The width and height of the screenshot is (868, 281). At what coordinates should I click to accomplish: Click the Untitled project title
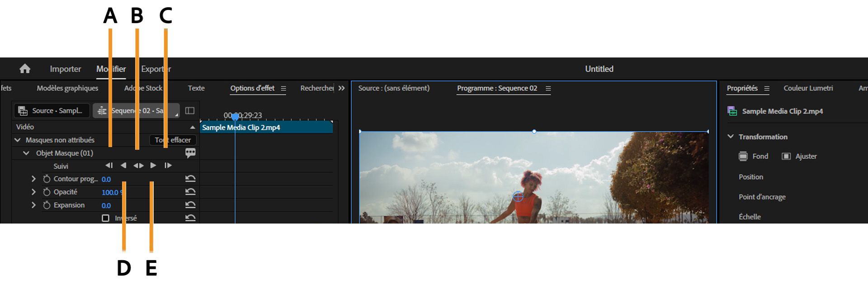(599, 69)
